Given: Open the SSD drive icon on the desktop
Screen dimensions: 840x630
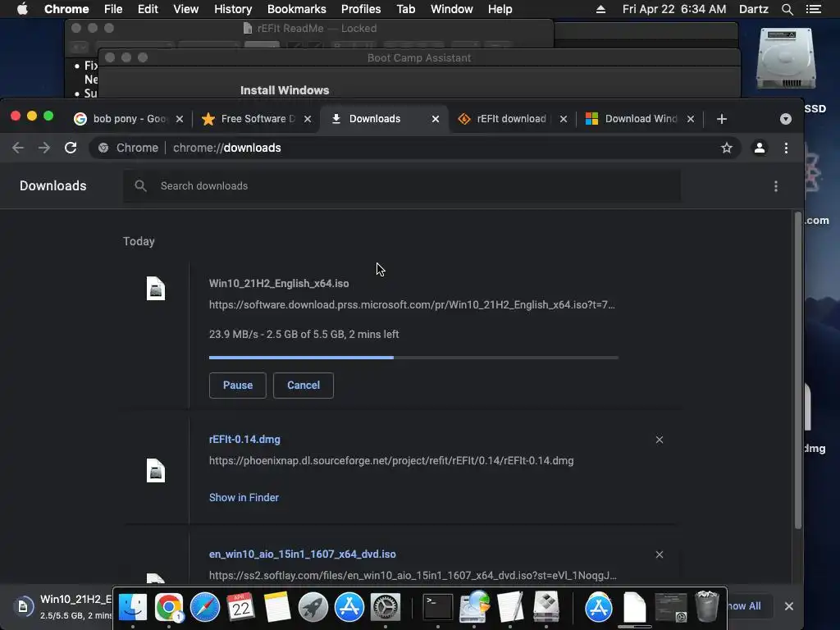Looking at the screenshot, I should click(x=786, y=59).
